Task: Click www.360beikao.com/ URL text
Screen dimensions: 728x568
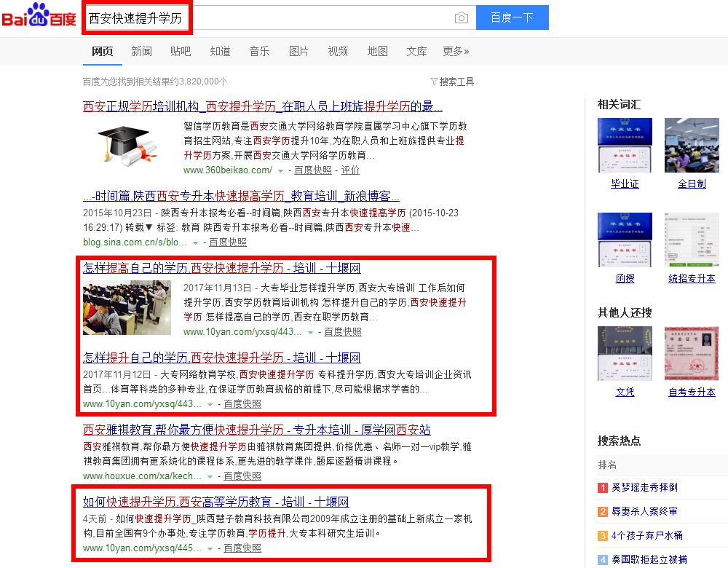Action: [227, 170]
